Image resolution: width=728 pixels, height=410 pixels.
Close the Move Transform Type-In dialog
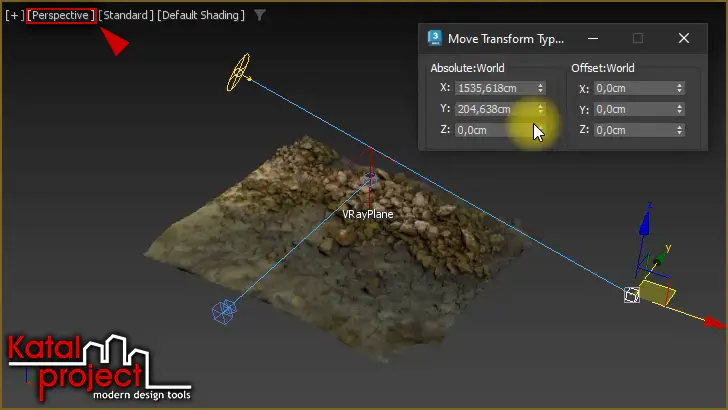click(683, 39)
